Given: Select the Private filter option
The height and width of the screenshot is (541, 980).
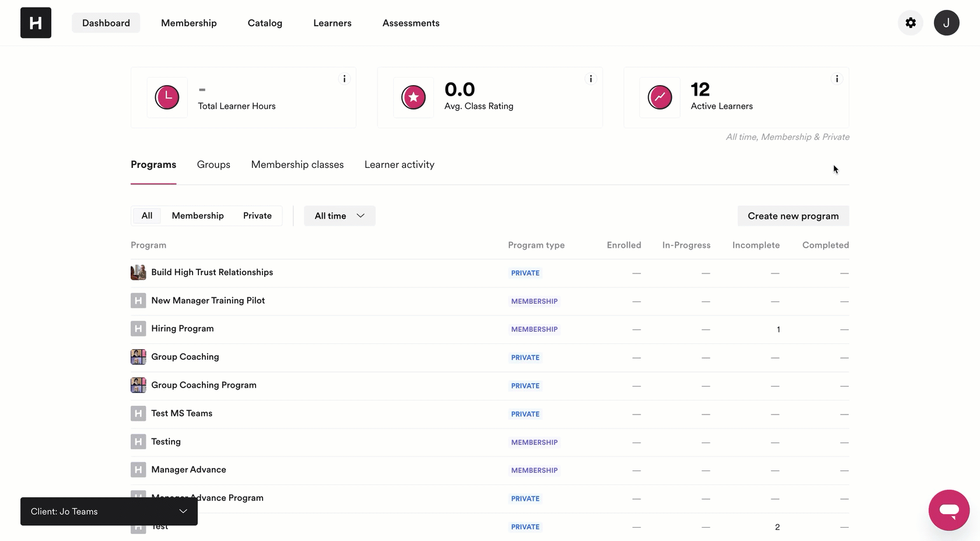Looking at the screenshot, I should pos(257,215).
